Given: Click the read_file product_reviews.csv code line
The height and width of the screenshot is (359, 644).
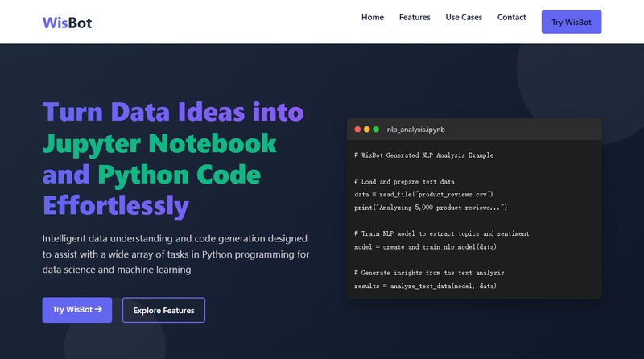Looking at the screenshot, I should tap(423, 194).
